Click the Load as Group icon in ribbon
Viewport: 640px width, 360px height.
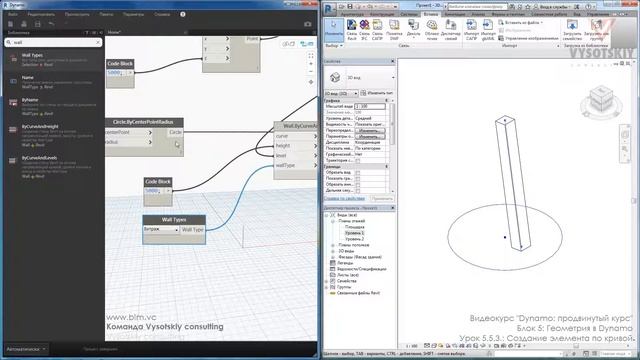(596, 30)
